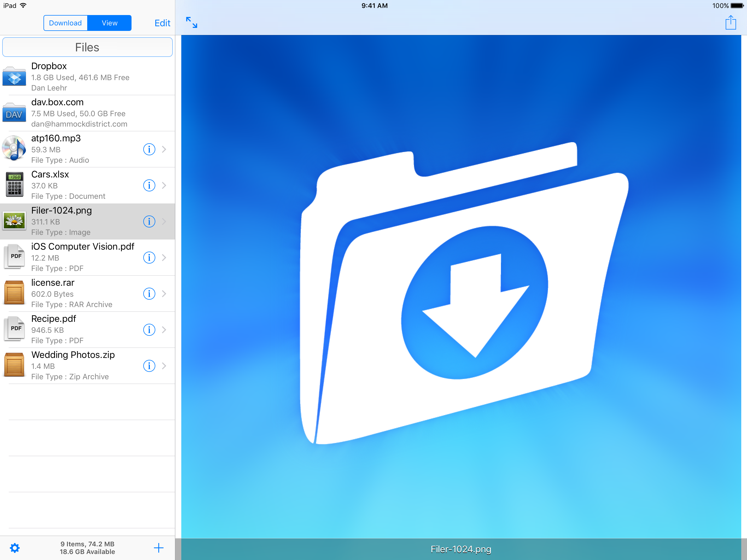Click the fullscreen expand arrows icon

click(x=191, y=22)
